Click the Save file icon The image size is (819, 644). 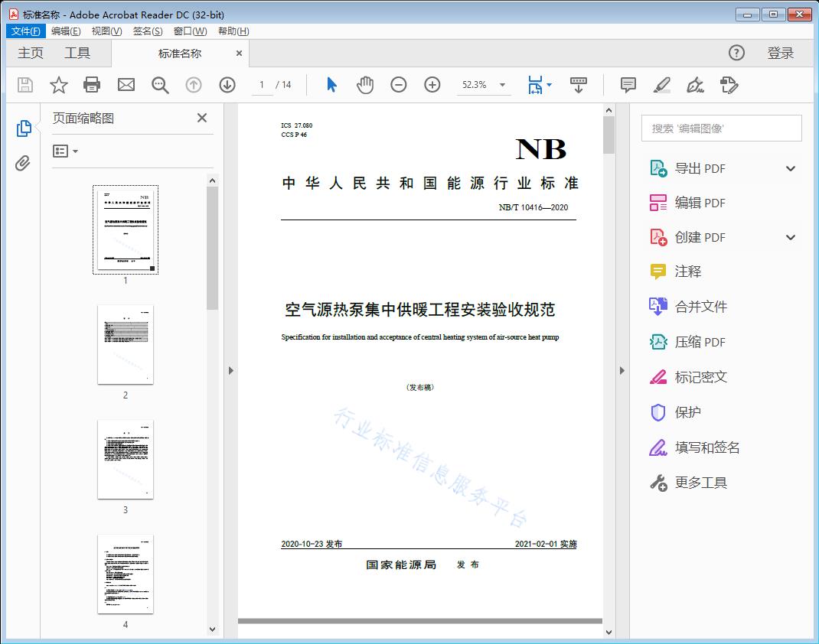coord(24,85)
